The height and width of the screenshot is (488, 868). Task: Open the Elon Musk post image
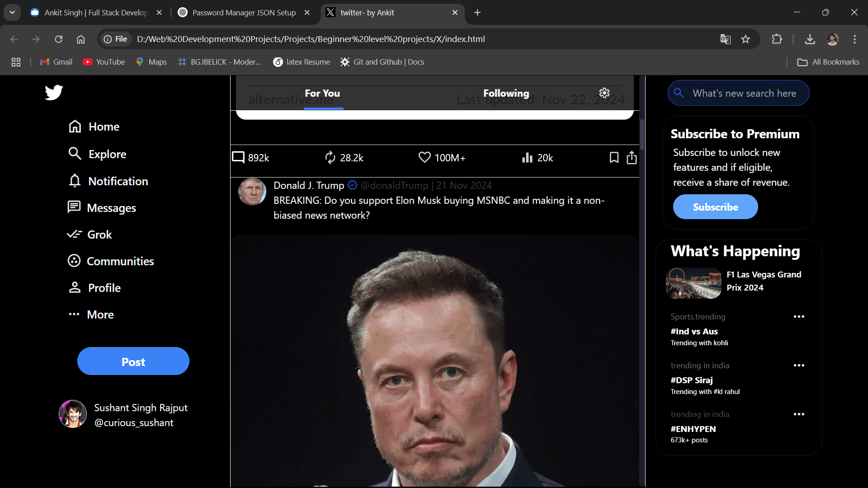(x=435, y=361)
